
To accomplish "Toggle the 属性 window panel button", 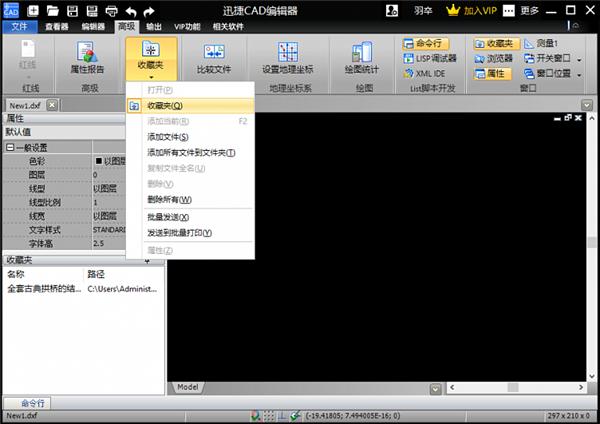I will tap(492, 73).
